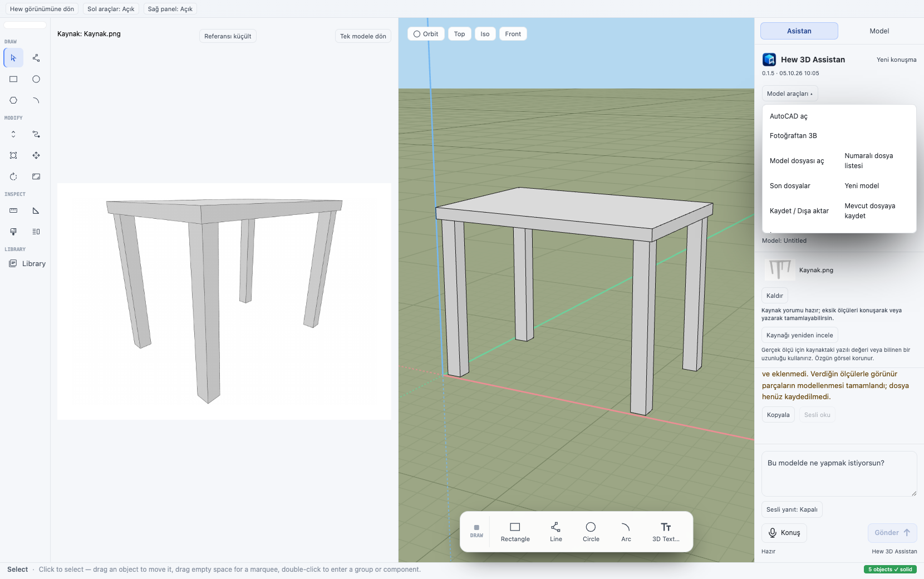
Task: Select the Offset tool icon
Action: (13, 155)
